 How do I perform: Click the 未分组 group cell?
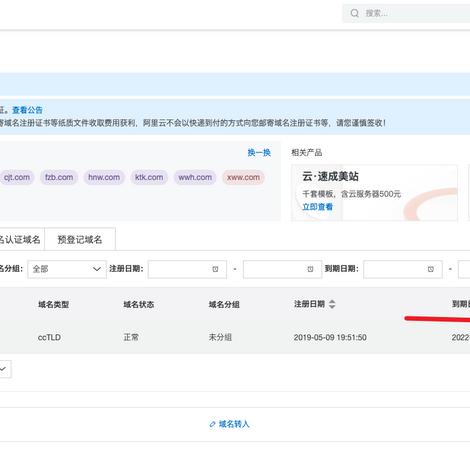[220, 337]
